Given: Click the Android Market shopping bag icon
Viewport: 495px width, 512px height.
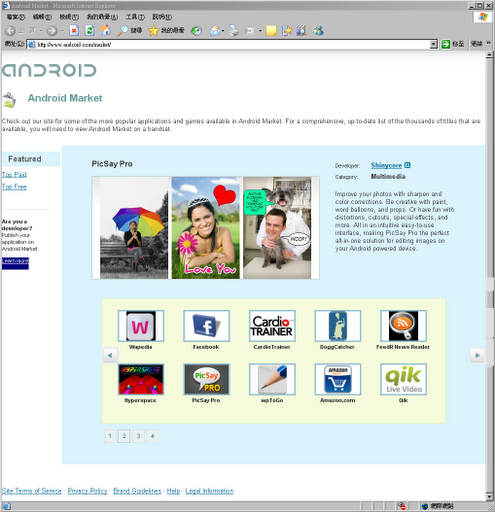Looking at the screenshot, I should point(9,100).
